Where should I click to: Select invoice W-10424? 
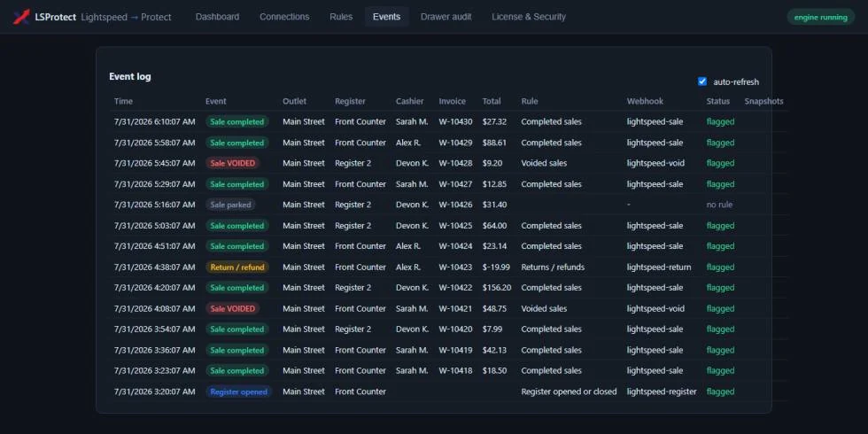pyautogui.click(x=455, y=246)
